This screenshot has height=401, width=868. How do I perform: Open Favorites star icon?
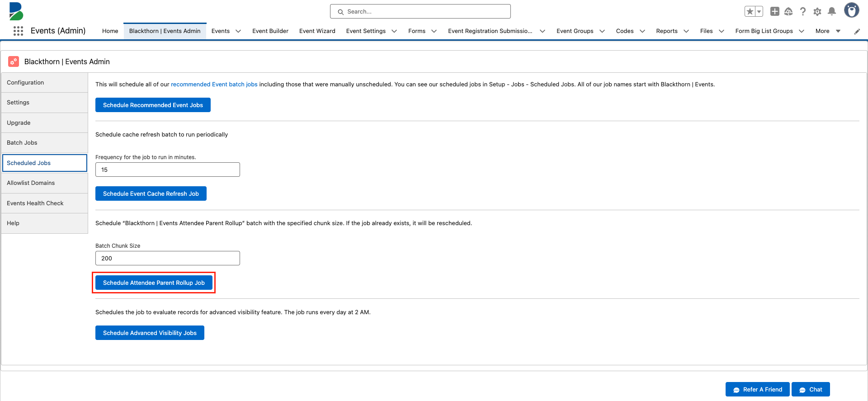pos(750,11)
